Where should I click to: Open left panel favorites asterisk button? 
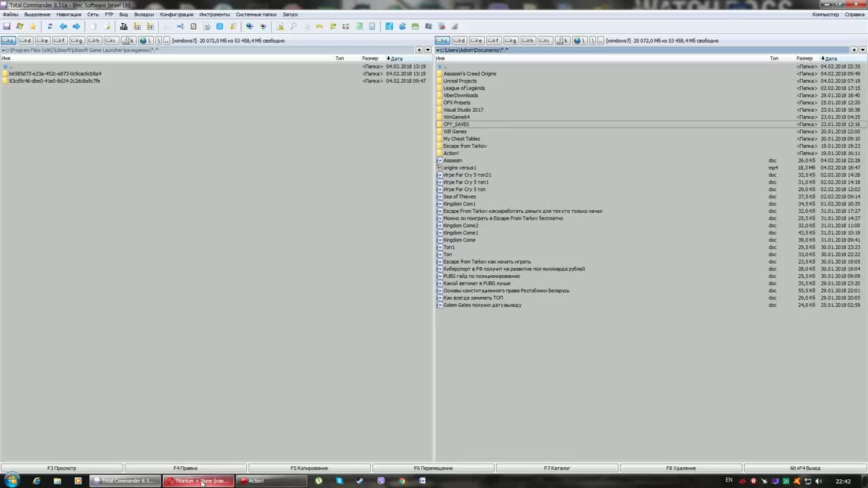click(419, 50)
